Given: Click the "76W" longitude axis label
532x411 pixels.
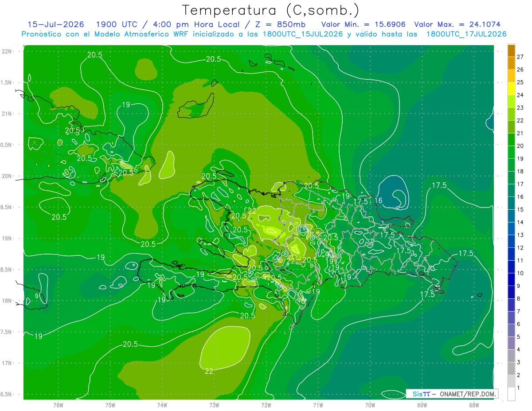Looking at the screenshot, I should (58, 405).
